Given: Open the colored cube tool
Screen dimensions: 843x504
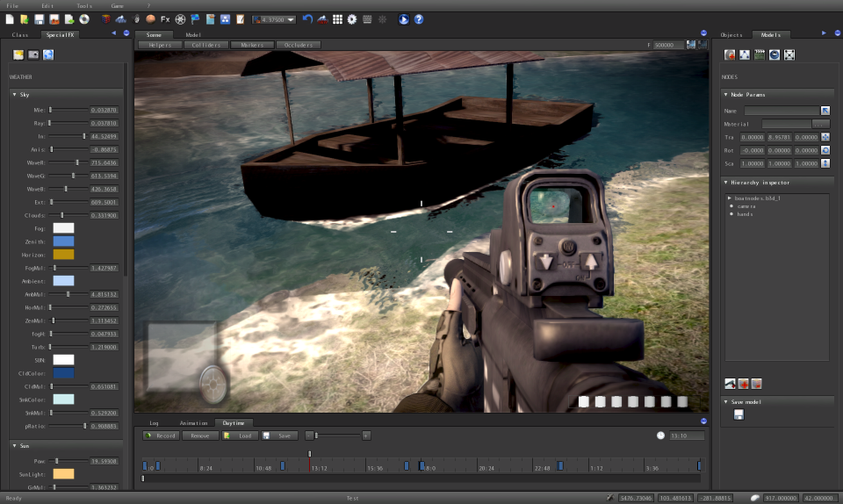Looking at the screenshot, I should click(106, 19).
